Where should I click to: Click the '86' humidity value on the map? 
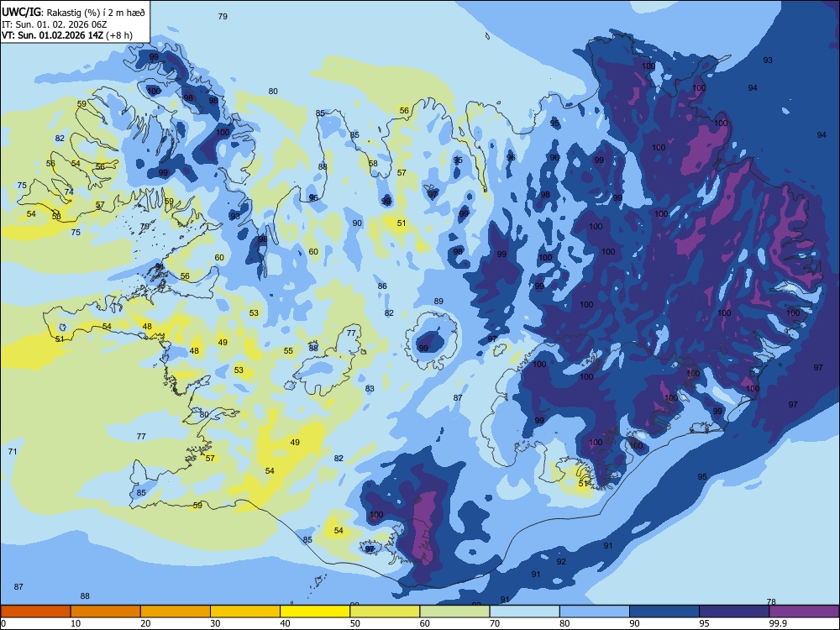tap(382, 286)
